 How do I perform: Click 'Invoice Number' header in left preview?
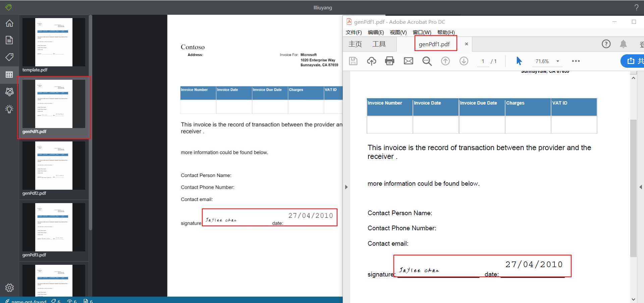194,90
